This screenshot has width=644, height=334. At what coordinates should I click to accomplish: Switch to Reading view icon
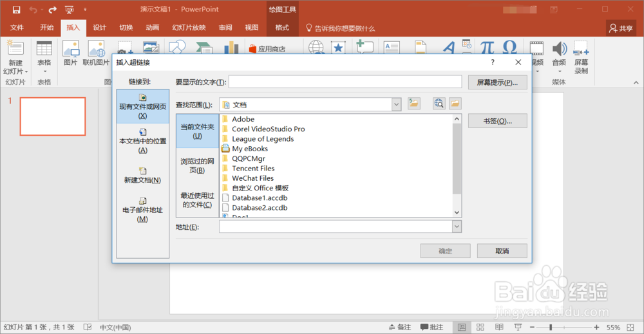(x=499, y=327)
